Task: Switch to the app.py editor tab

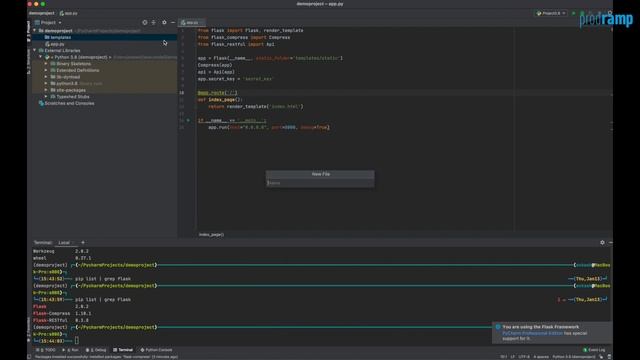Action: click(192, 22)
